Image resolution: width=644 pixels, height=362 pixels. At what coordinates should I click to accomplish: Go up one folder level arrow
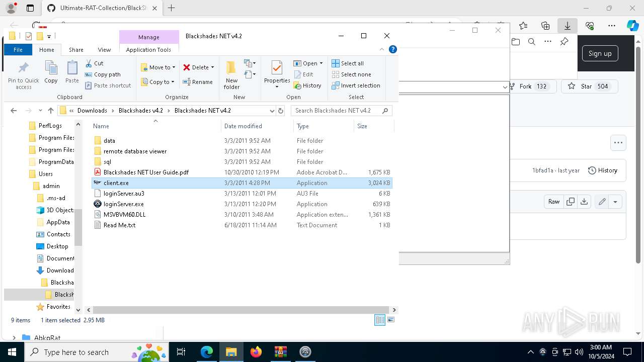[x=51, y=111]
